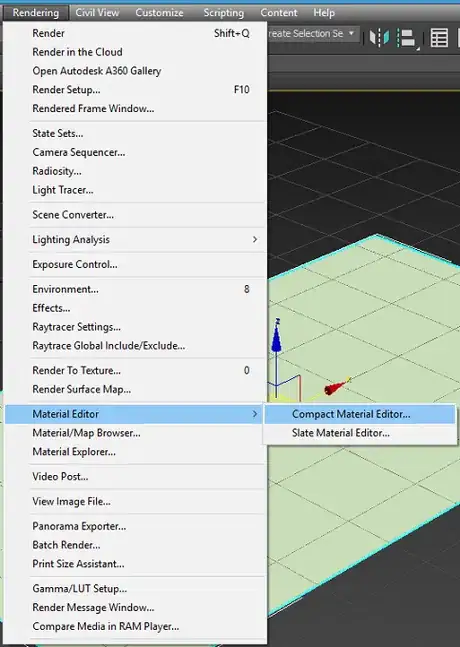Choose Compact Material Editor from submenu
Screen dimensions: 460x647
click(360, 414)
